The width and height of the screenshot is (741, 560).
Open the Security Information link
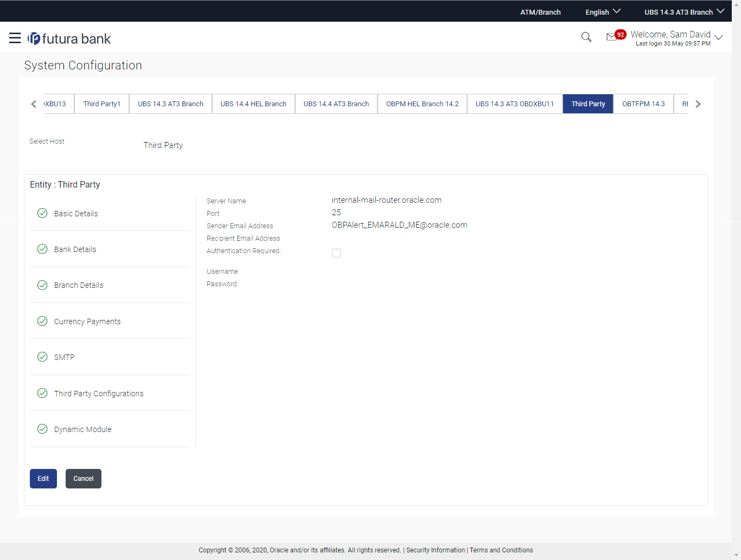436,550
